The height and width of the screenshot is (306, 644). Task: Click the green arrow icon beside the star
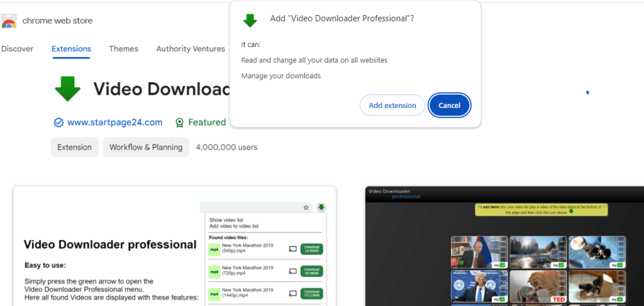pos(321,207)
